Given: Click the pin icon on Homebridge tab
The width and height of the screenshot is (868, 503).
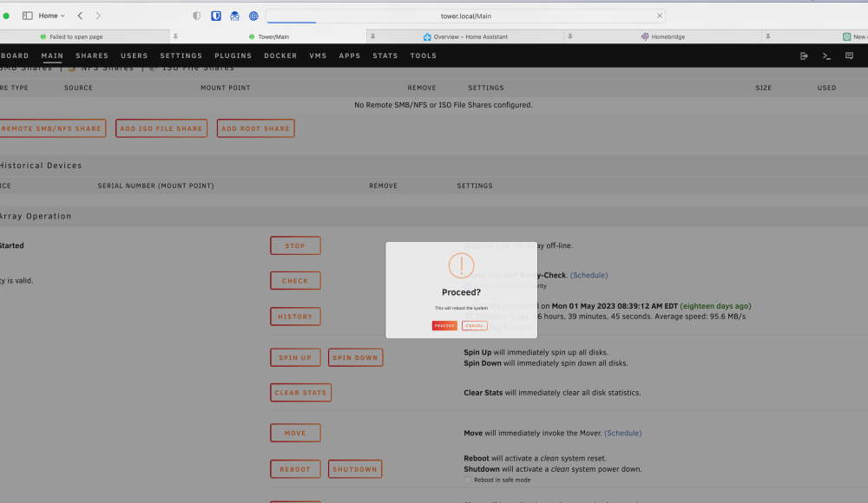Looking at the screenshot, I should 570,36.
